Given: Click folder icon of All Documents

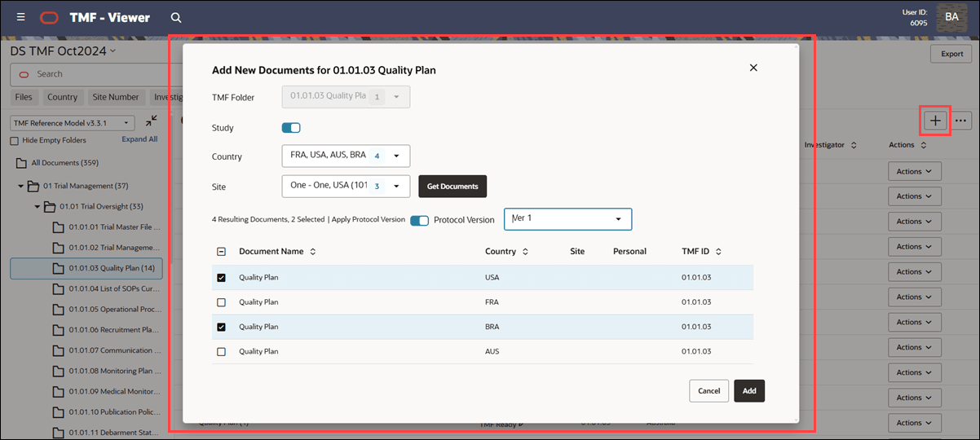Looking at the screenshot, I should (23, 163).
